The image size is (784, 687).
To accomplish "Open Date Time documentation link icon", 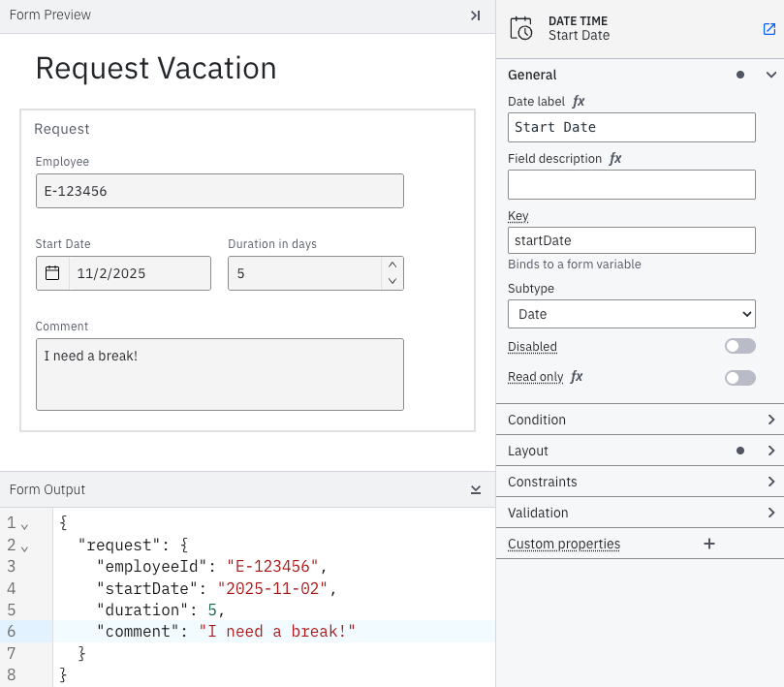I will tap(769, 29).
